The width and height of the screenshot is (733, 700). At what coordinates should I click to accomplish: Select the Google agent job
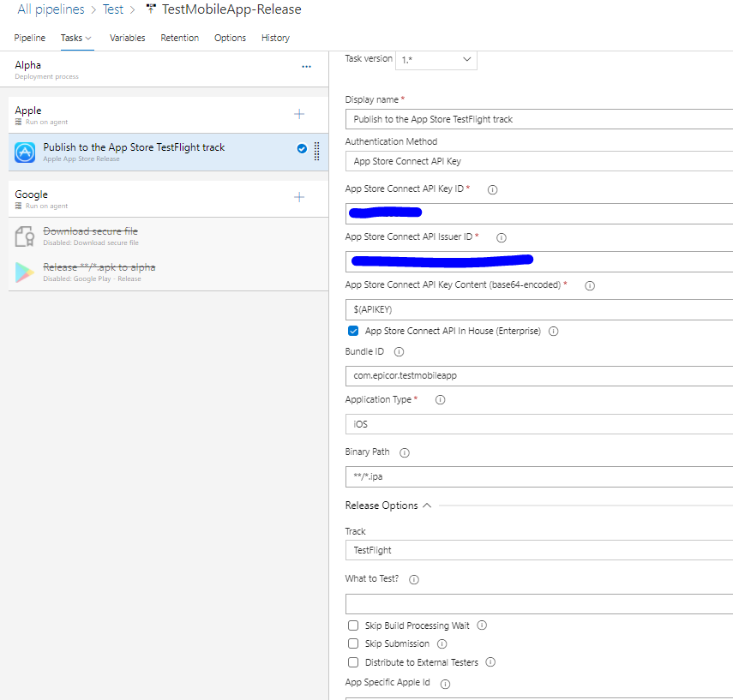coord(168,199)
